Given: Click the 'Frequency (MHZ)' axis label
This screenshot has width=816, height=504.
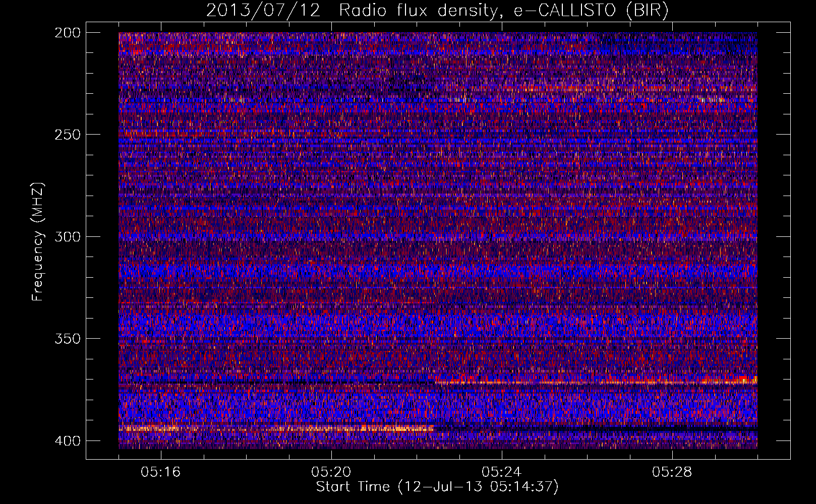Looking at the screenshot, I should coord(38,242).
